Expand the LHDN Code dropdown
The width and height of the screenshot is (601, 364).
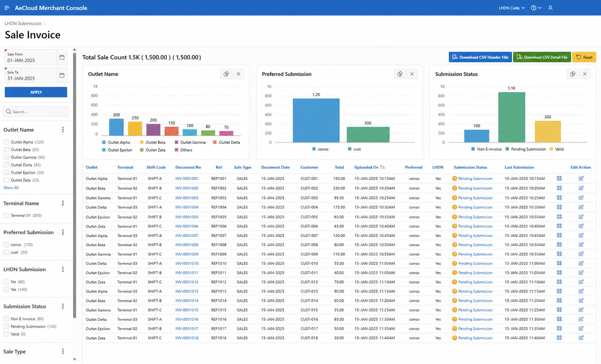[x=512, y=8]
